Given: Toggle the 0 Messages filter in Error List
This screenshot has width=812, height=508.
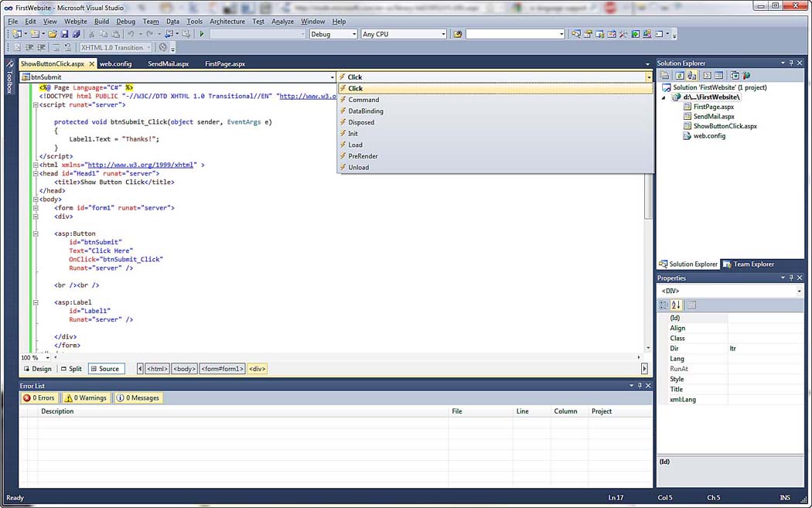Looking at the screenshot, I should coord(138,397).
